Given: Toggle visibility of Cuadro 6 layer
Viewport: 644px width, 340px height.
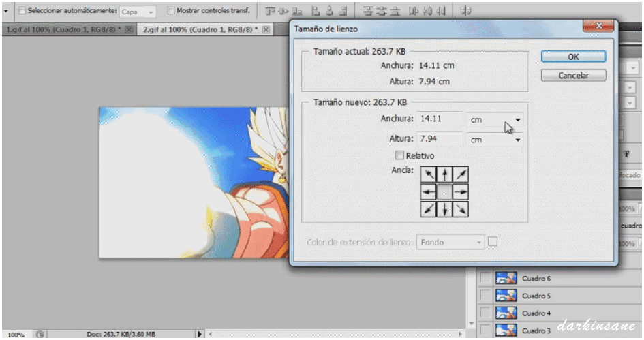Looking at the screenshot, I should pos(485,279).
